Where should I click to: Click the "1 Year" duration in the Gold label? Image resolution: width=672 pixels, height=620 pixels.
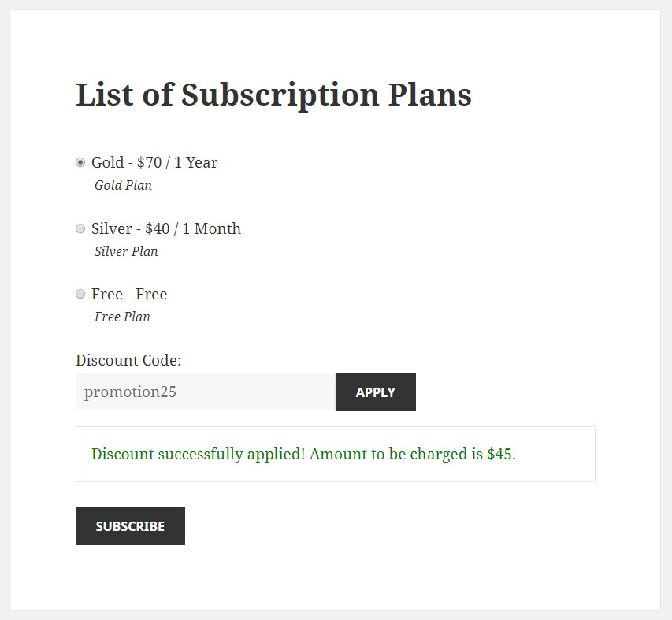click(x=196, y=163)
